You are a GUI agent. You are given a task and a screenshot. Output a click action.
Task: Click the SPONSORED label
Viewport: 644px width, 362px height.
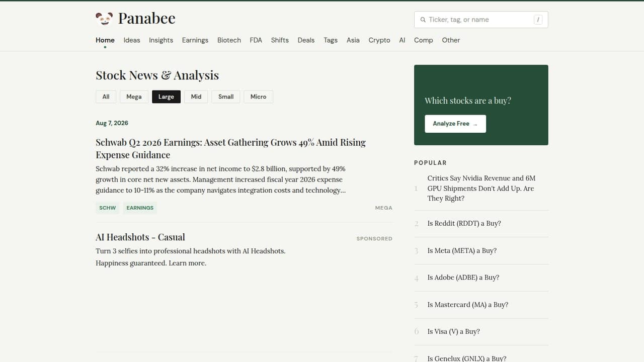pyautogui.click(x=374, y=239)
